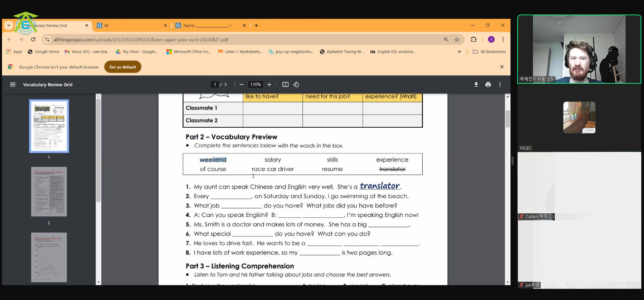Go forward to the next page
The height and width of the screenshot is (300, 644).
click(21, 39)
